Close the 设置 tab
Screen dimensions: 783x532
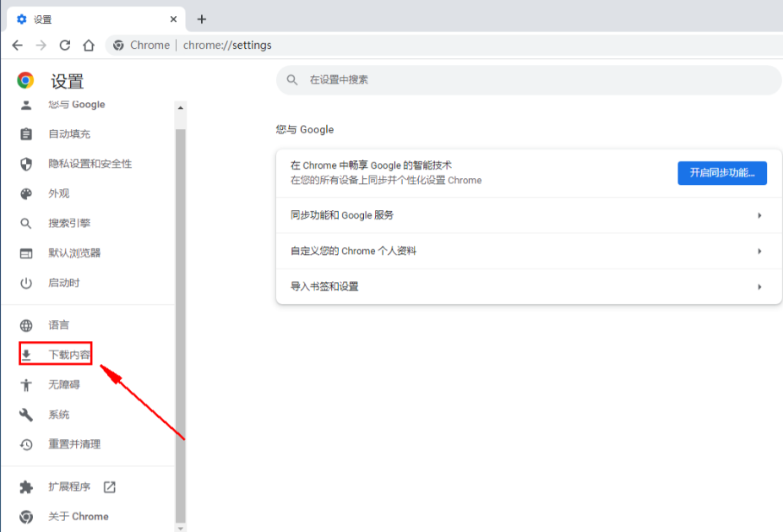[x=173, y=19]
